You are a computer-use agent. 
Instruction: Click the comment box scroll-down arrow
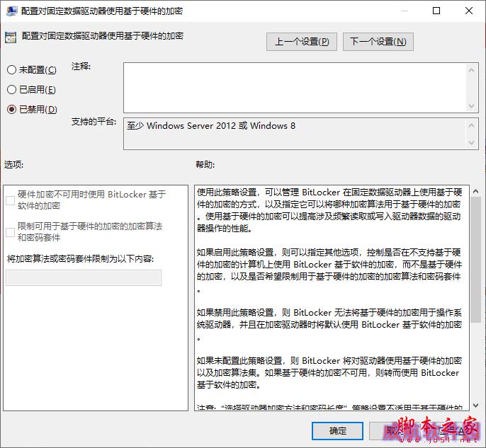(x=471, y=106)
